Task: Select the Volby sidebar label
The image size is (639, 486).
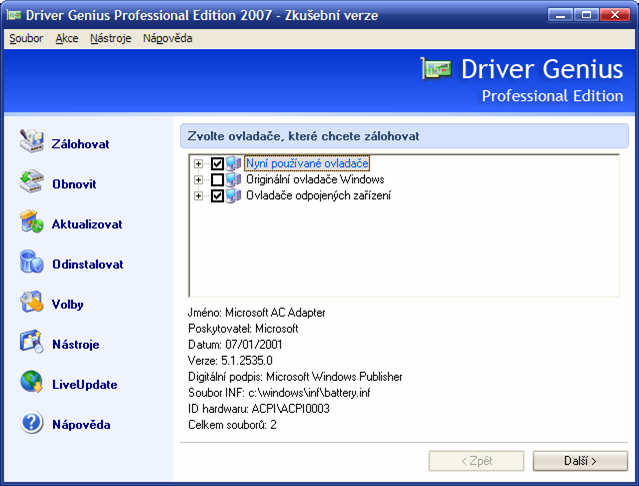Action: pyautogui.click(x=68, y=305)
